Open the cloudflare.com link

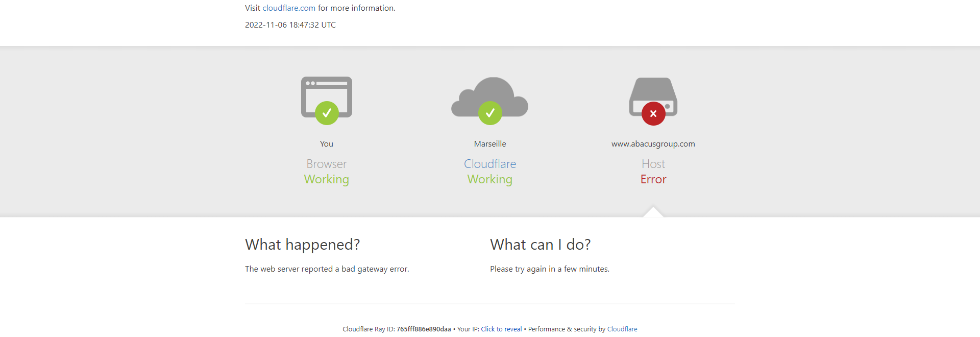(289, 8)
